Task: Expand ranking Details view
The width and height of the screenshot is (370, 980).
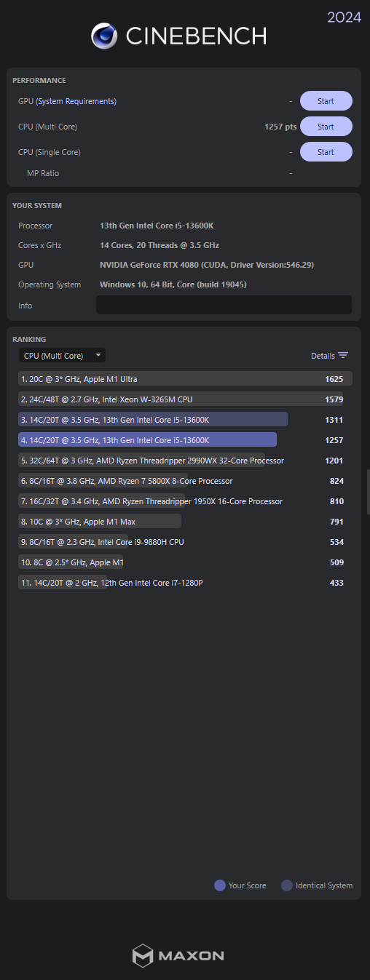Action: (x=330, y=356)
